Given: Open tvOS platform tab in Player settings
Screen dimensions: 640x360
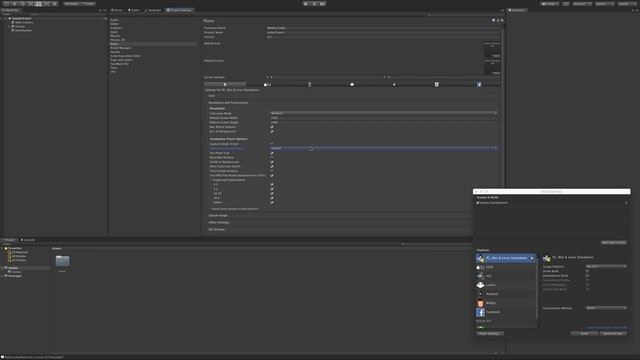Looking at the screenshot, I should pos(267,84).
